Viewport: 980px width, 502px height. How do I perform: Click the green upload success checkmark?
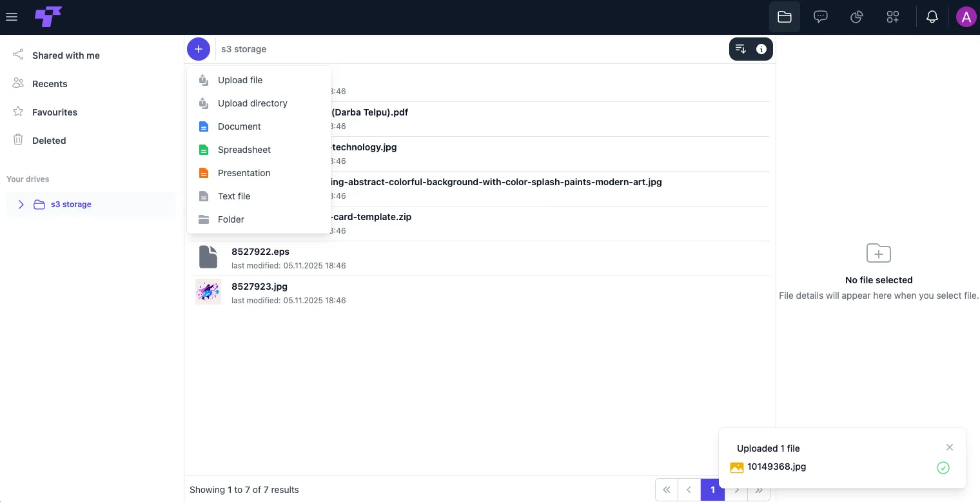(943, 468)
